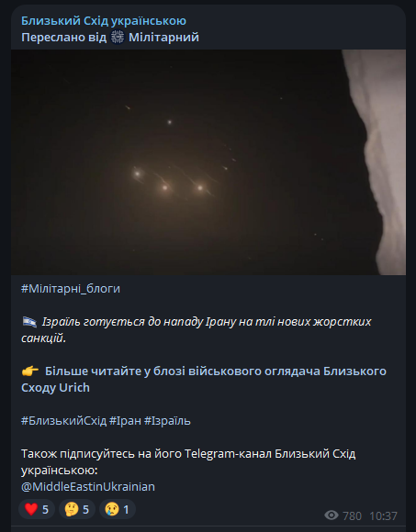416x532 pixels.
Task: Click the view count 780
Action: pyautogui.click(x=352, y=516)
